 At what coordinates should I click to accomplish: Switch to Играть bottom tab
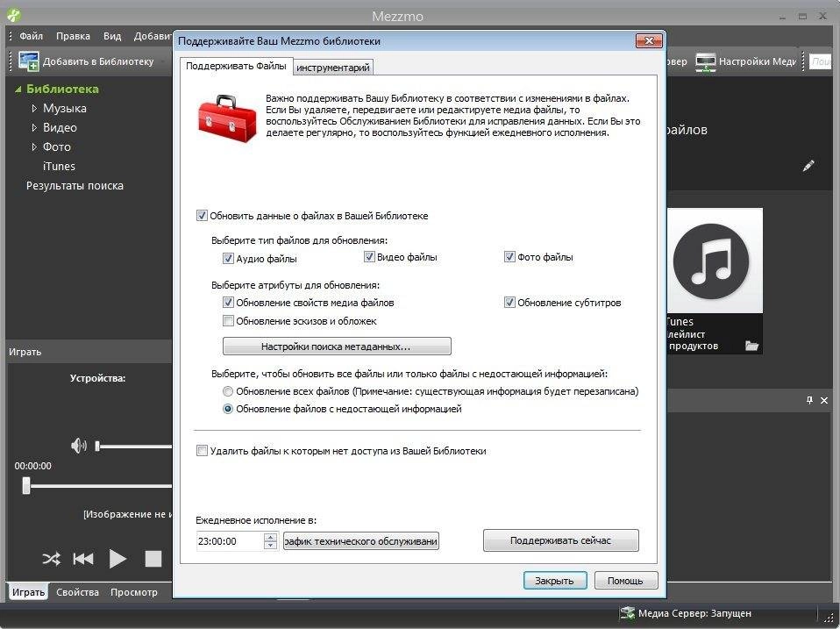tap(28, 592)
